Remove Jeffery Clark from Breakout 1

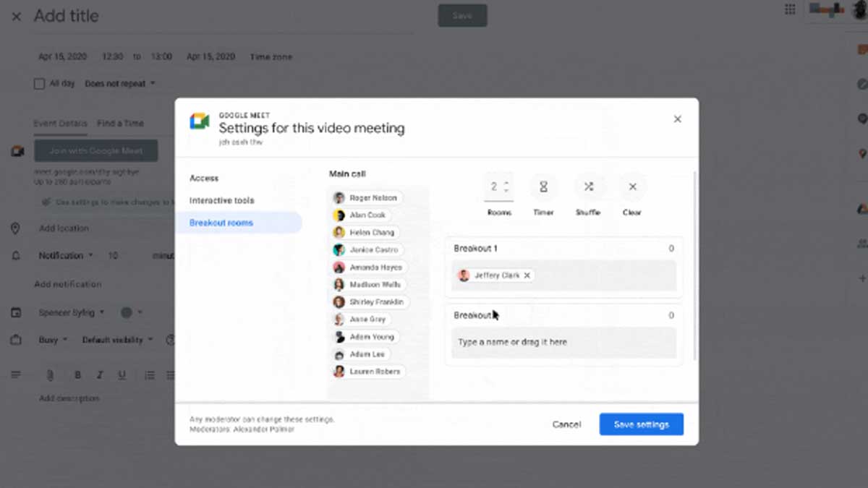click(x=527, y=275)
